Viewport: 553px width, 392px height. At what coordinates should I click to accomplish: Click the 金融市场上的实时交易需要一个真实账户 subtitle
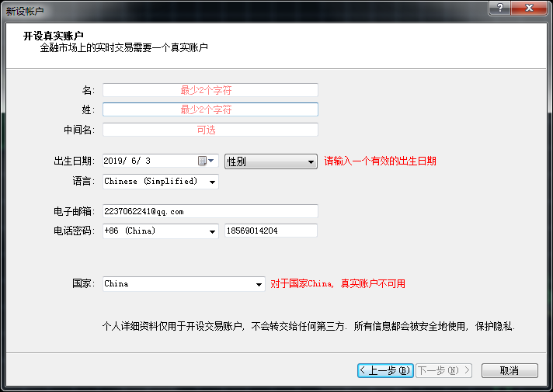123,47
